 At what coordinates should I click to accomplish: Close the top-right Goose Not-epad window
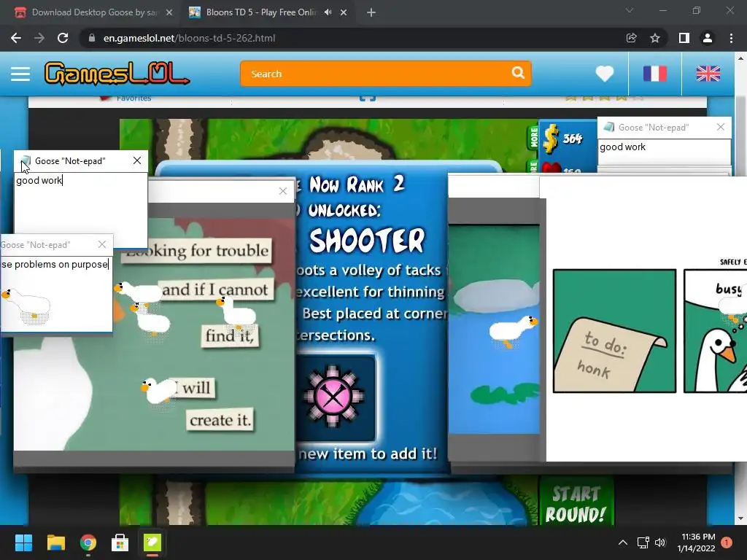pos(720,127)
